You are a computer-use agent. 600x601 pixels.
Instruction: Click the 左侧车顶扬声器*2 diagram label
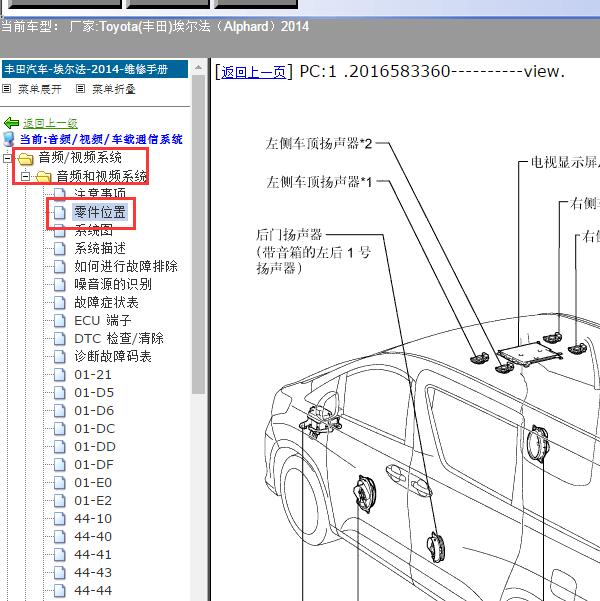coord(319,144)
